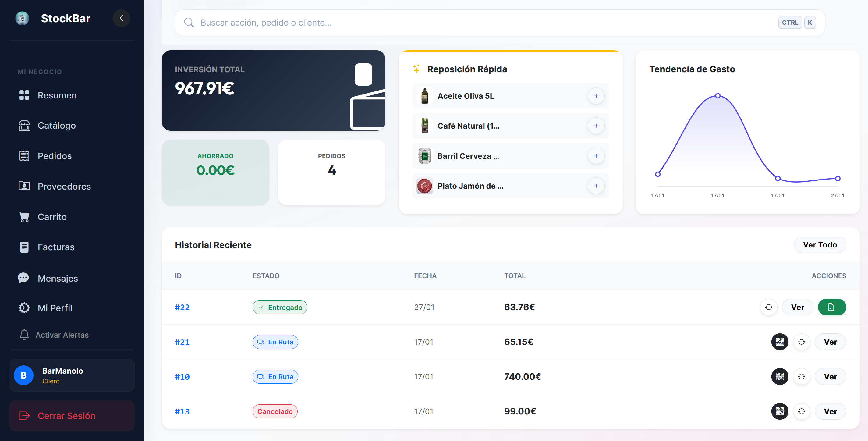
Task: Open the Resumen dashboard view
Action: click(57, 95)
